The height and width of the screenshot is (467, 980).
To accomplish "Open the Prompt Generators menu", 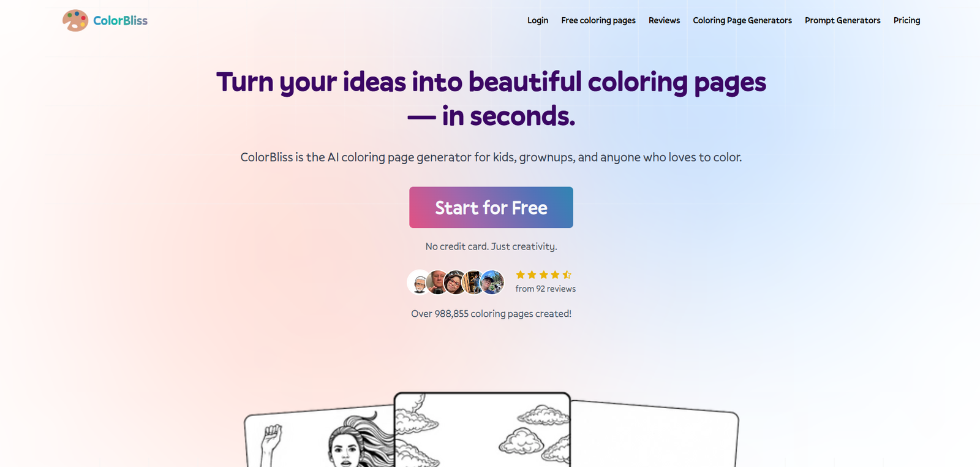I will coord(843,20).
